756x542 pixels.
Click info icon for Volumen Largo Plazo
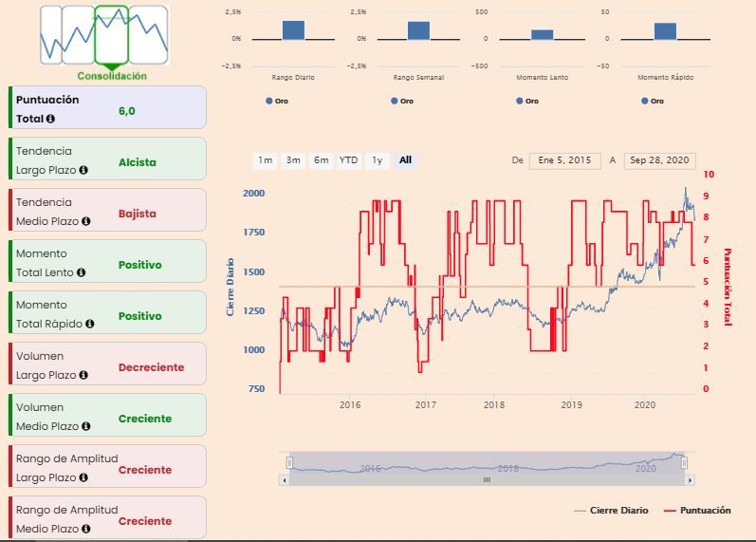pyautogui.click(x=83, y=375)
